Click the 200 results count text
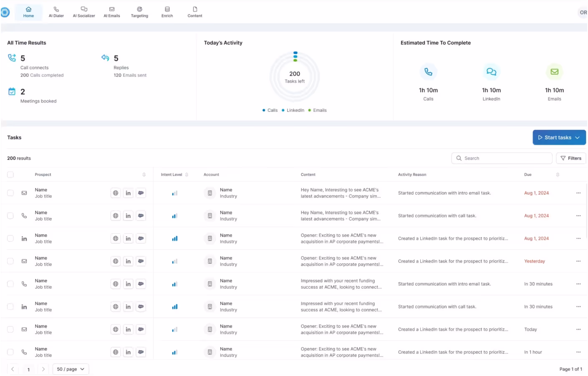 (x=19, y=158)
